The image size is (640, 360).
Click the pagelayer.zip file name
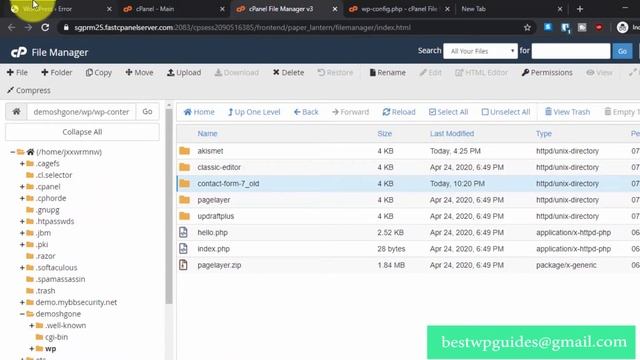point(219,265)
